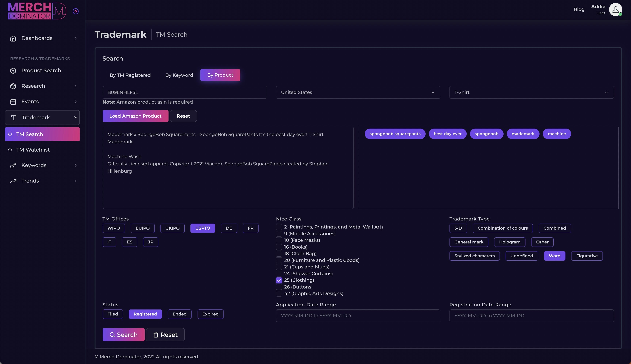Check Nice Class 10 Face Masks
This screenshot has width=631, height=364.
[x=279, y=240]
